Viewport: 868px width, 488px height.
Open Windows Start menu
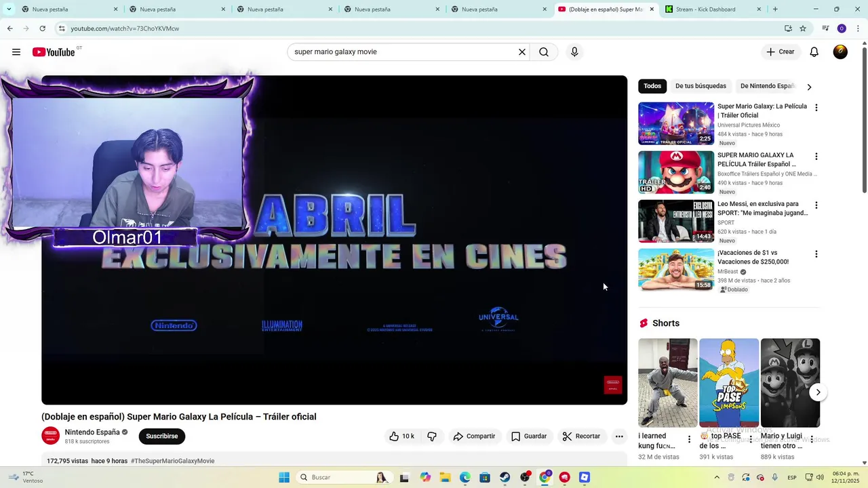pos(284,477)
